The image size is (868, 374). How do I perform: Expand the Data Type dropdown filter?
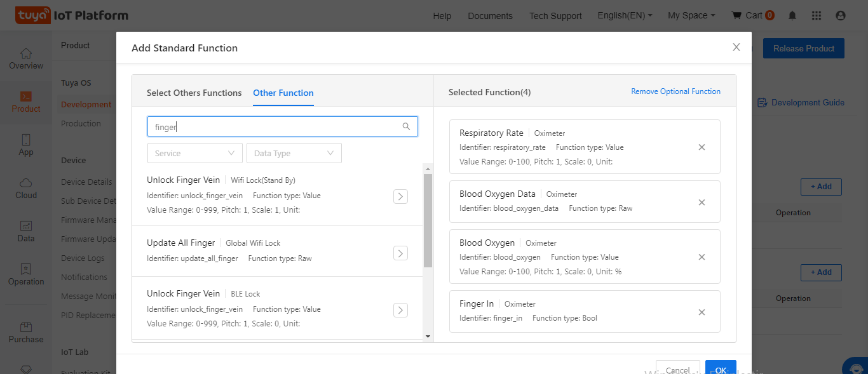(x=294, y=153)
